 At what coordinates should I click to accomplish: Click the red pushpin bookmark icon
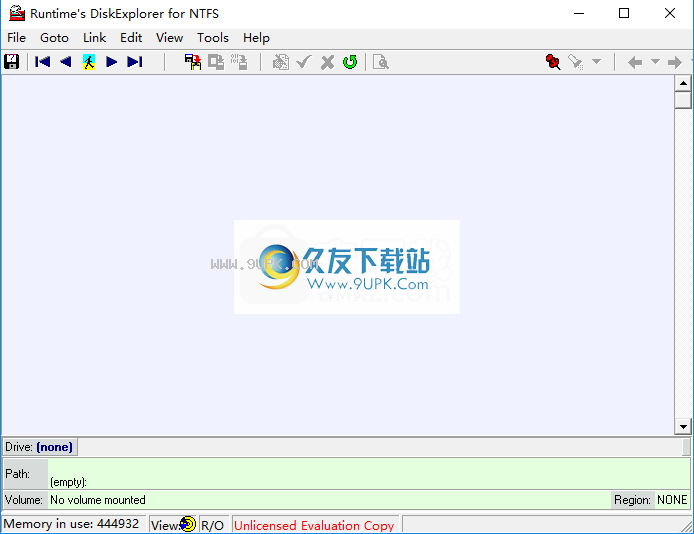click(553, 62)
